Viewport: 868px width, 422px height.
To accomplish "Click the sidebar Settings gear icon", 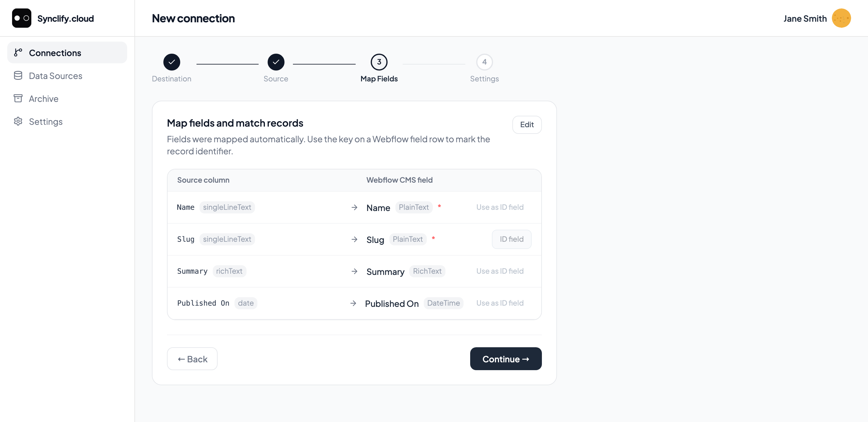I will 18,121.
